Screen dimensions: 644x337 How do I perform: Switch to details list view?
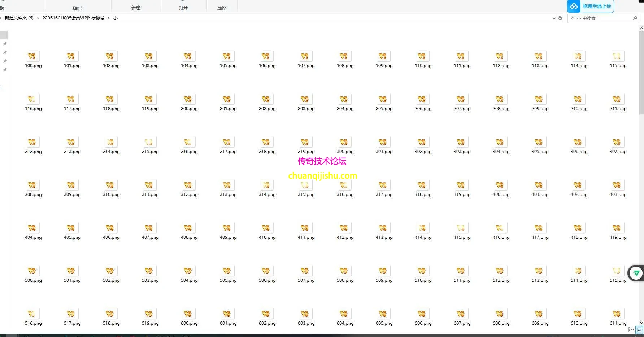point(631,330)
